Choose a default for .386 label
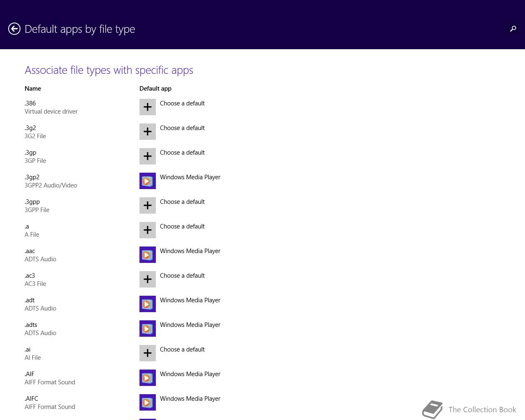 tap(182, 103)
